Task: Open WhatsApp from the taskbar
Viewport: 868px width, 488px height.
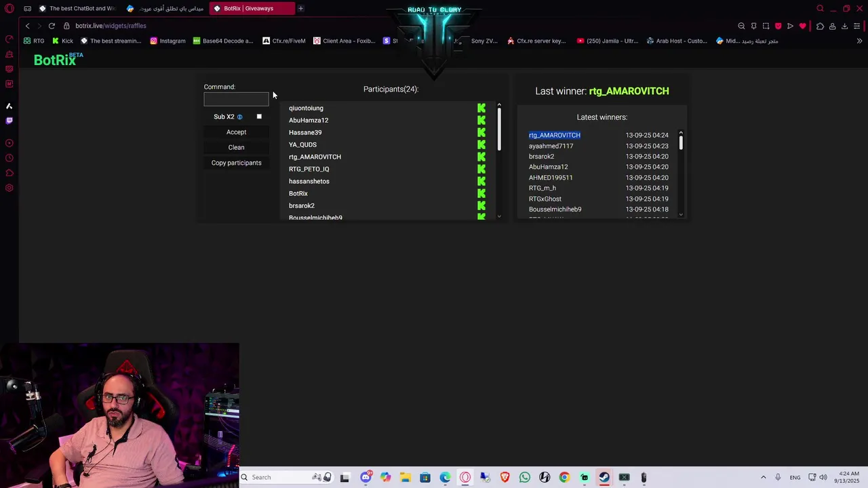Action: [525, 477]
